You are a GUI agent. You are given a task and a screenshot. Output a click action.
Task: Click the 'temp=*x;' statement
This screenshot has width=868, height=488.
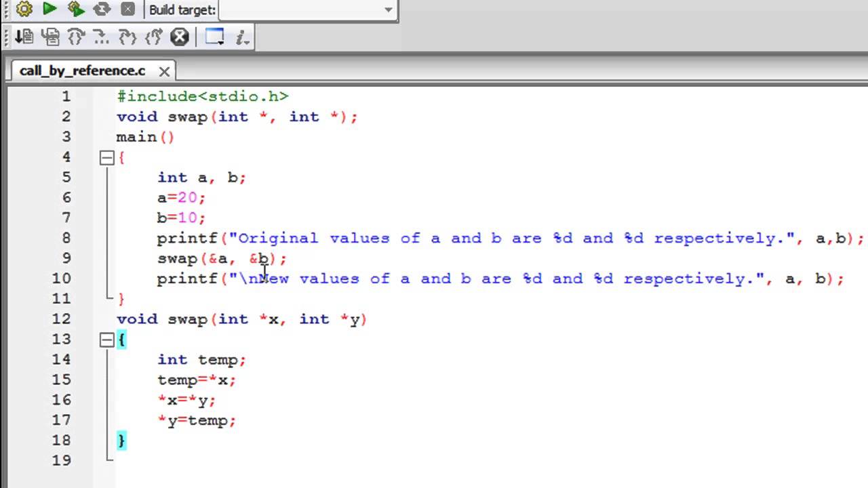click(x=197, y=380)
